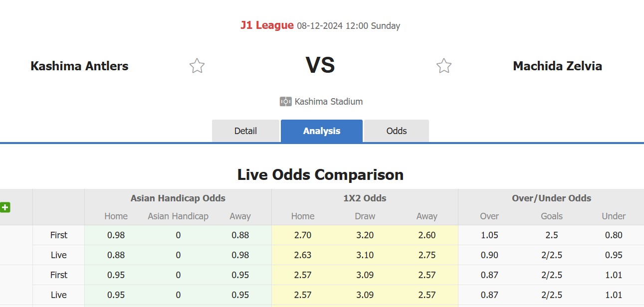This screenshot has height=307, width=644.
Task: Click the Kashima Antlers team name
Action: (79, 66)
